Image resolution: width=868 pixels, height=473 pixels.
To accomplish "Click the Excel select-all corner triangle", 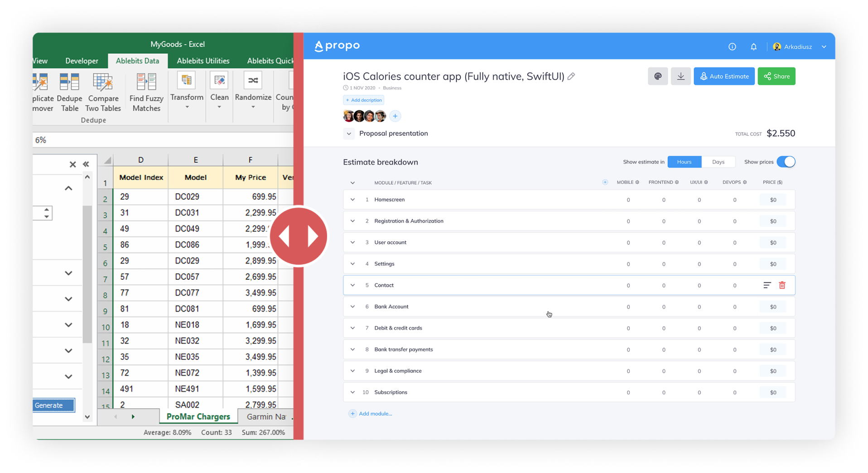I will 107,160.
